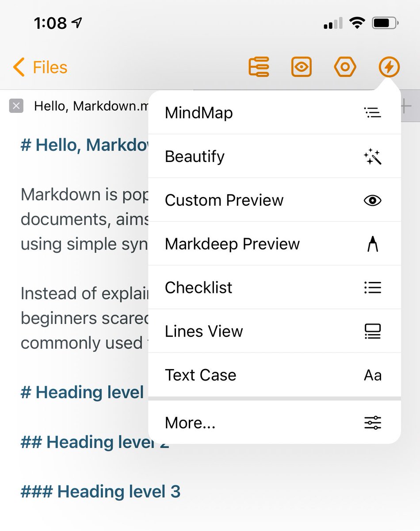Go back to Files
This screenshot has width=420, height=531.
point(40,68)
